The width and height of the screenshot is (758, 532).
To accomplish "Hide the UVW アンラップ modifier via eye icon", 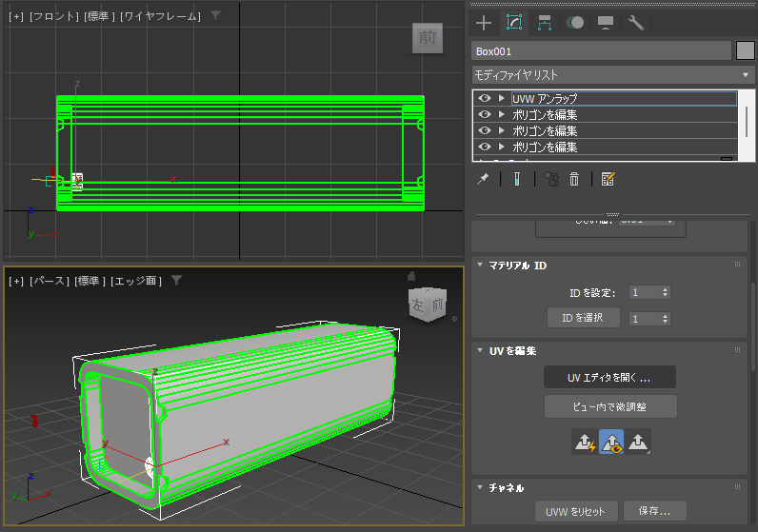I will coord(485,98).
